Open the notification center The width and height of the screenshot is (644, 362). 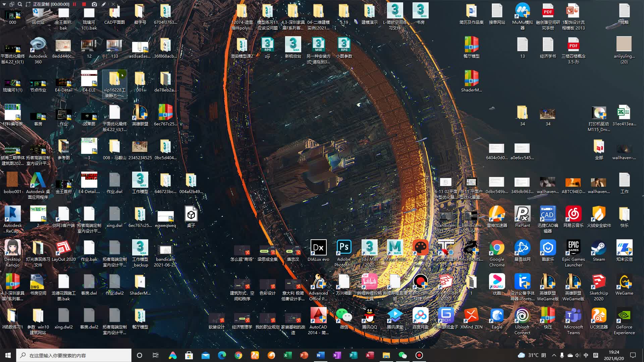(633, 355)
